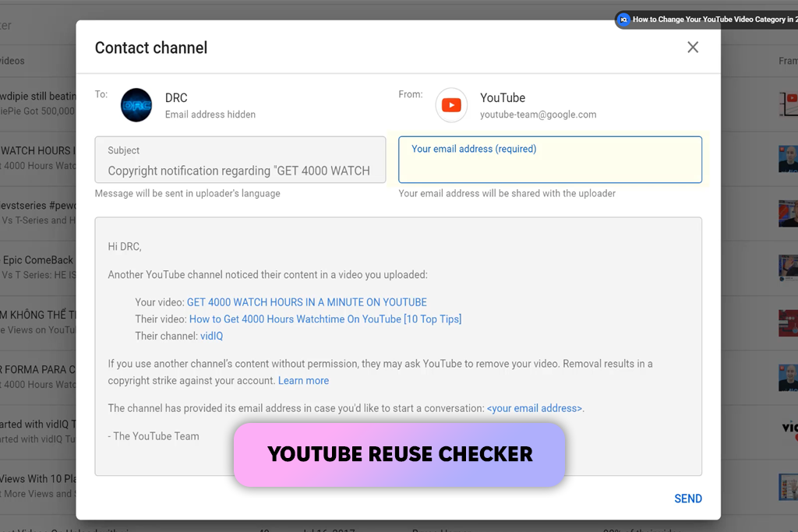
Task: Click the YouTube logo avatar
Action: point(451,105)
